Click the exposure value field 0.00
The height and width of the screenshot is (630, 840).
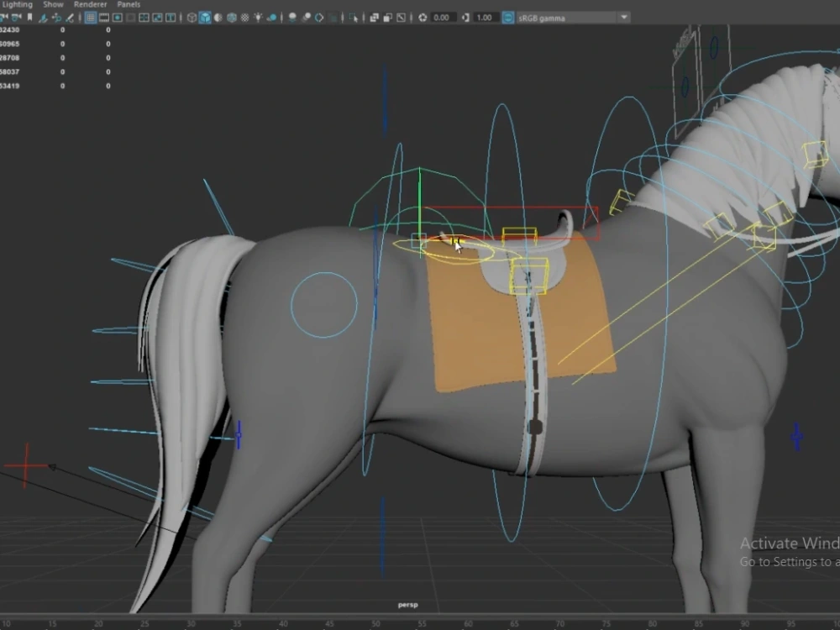pyautogui.click(x=442, y=18)
